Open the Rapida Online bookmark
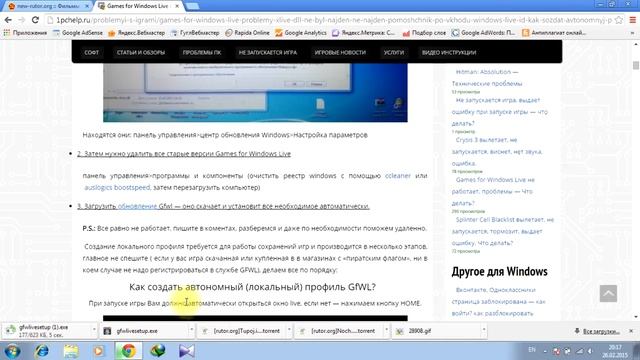The height and width of the screenshot is (360, 640). point(247,33)
